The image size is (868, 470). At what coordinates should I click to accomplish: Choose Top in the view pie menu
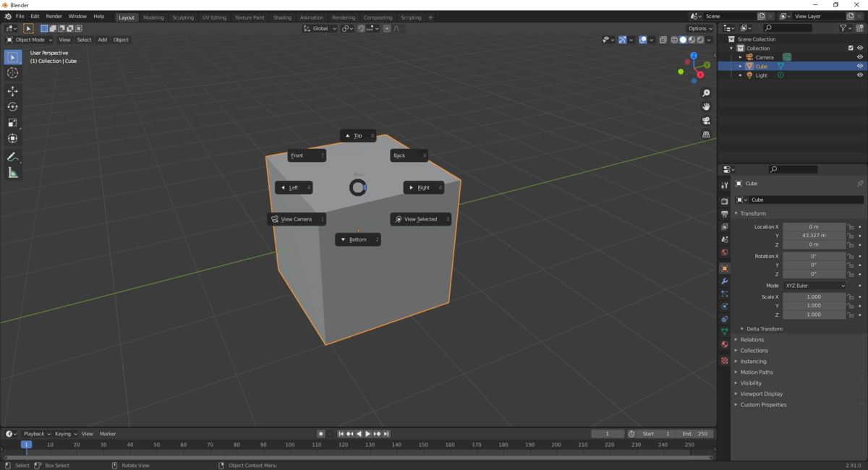[x=358, y=135]
